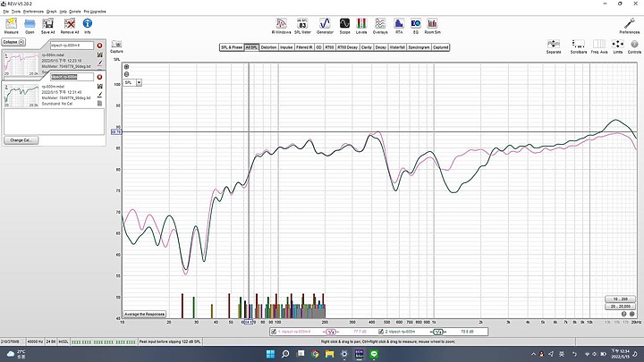Open File Explorer from the taskbar
This screenshot has height=362, width=644.
[329, 354]
